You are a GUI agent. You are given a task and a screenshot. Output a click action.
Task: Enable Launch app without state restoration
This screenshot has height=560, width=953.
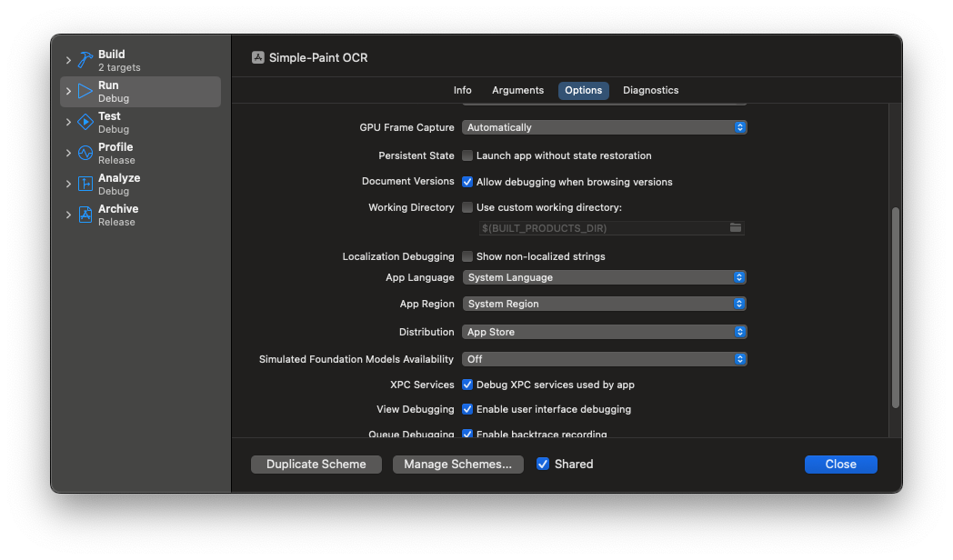(467, 155)
